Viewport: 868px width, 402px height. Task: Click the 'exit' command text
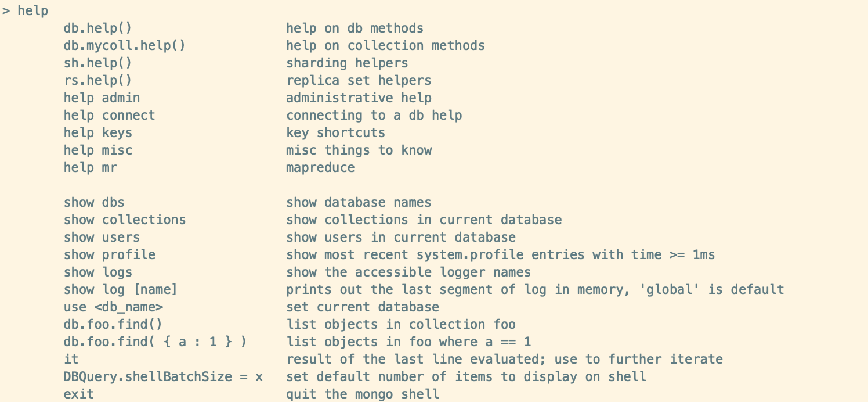coord(78,394)
